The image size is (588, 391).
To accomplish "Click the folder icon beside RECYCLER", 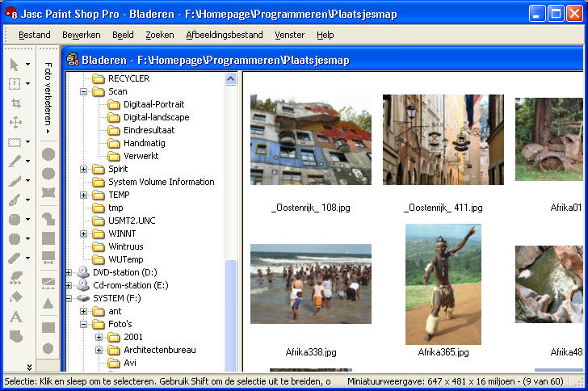I will pos(99,78).
